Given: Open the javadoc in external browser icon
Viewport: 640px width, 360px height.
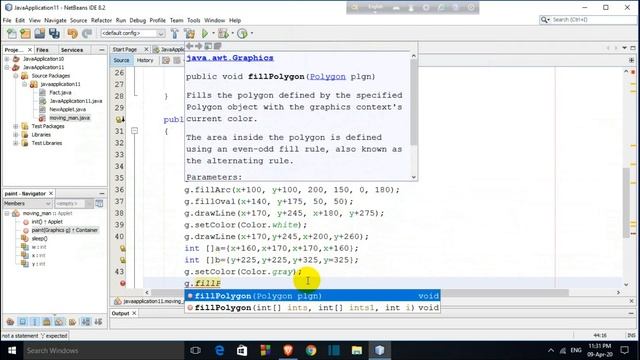Looking at the screenshot, I should [x=208, y=46].
